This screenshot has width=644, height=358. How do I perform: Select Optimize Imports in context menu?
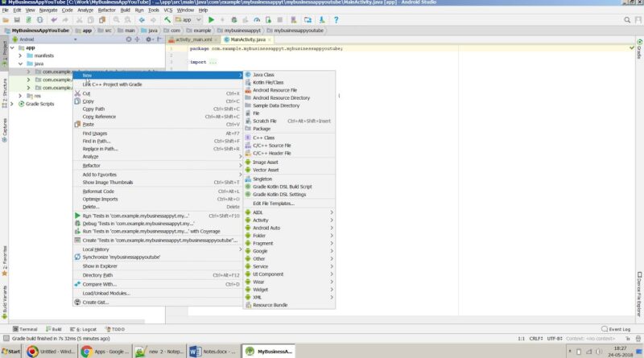[157, 200]
